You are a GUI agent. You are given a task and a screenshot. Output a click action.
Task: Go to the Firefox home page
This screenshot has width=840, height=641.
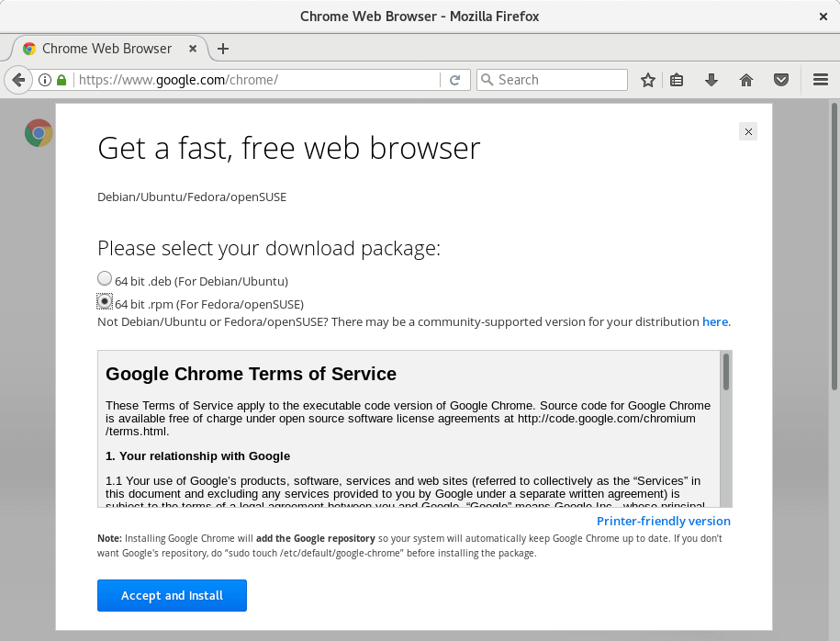[746, 80]
